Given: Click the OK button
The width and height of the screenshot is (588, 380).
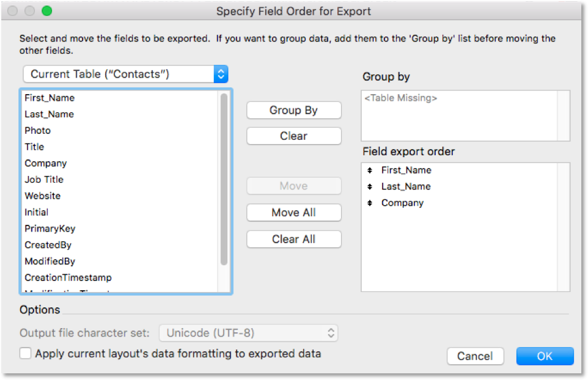Looking at the screenshot, I should pos(544,356).
